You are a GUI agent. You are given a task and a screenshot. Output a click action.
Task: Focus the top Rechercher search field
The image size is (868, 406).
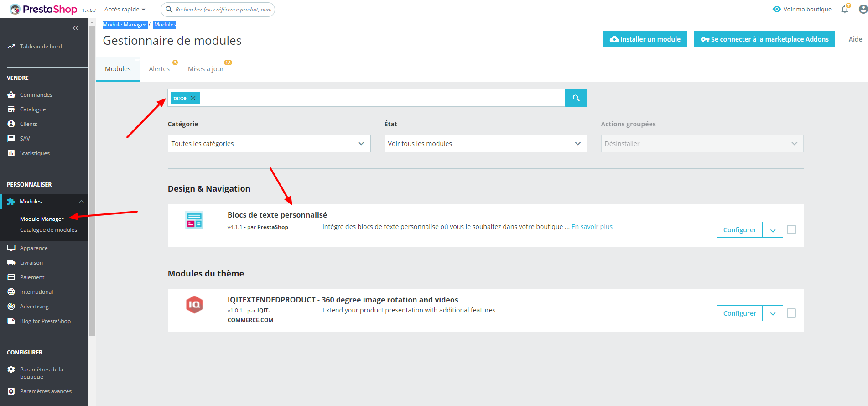click(x=218, y=9)
